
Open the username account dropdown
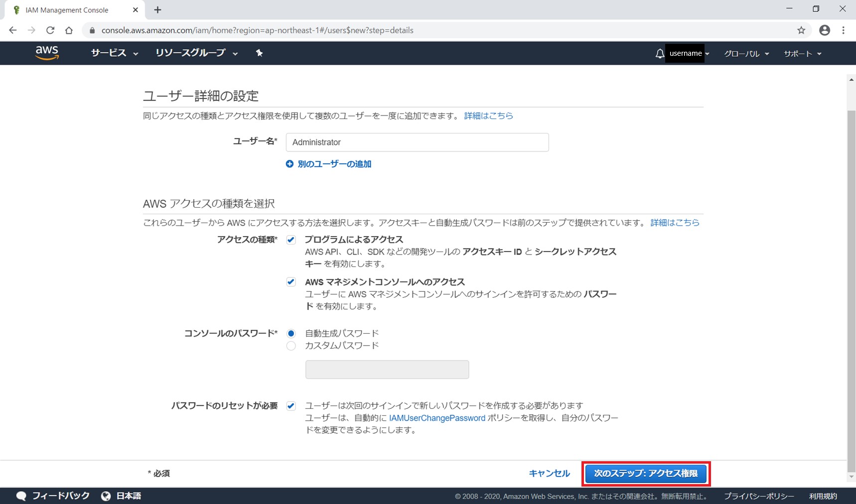(x=689, y=53)
